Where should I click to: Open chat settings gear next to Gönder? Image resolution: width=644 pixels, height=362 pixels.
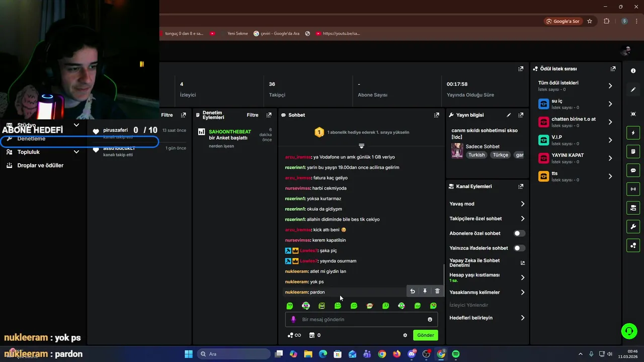405,335
